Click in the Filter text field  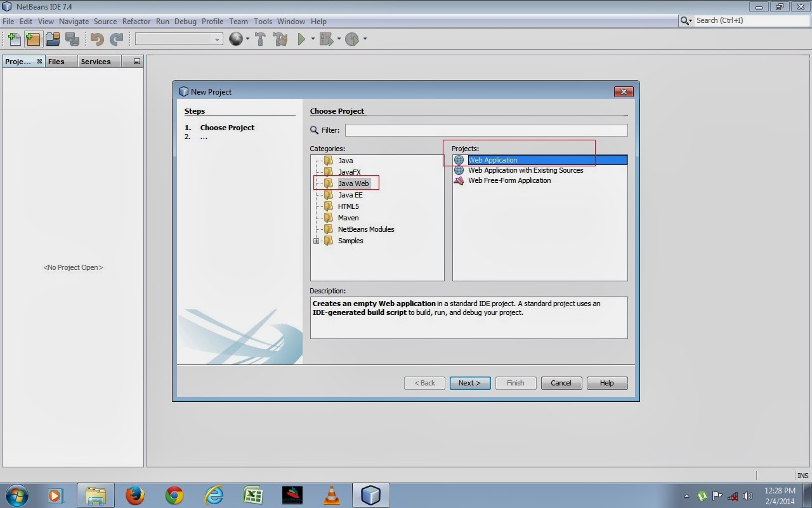pyautogui.click(x=487, y=130)
